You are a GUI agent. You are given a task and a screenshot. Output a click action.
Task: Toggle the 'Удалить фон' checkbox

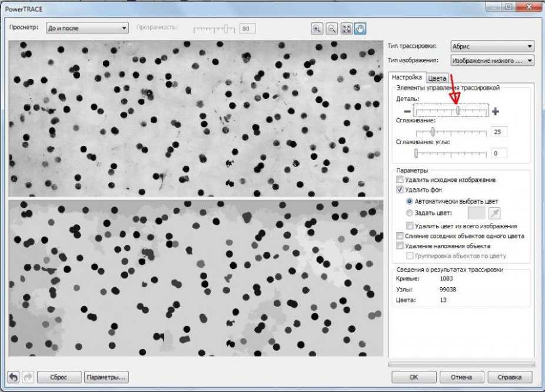[401, 190]
